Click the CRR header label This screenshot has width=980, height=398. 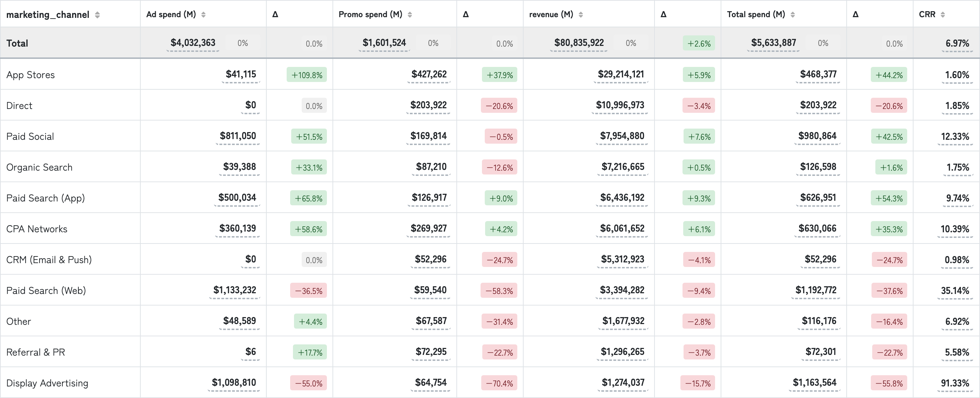click(x=927, y=14)
